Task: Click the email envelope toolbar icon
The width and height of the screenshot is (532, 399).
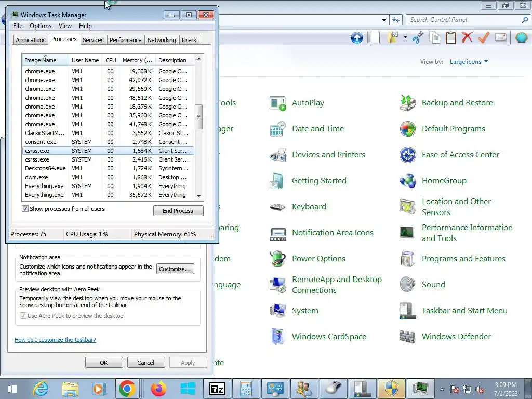Action: [500, 37]
